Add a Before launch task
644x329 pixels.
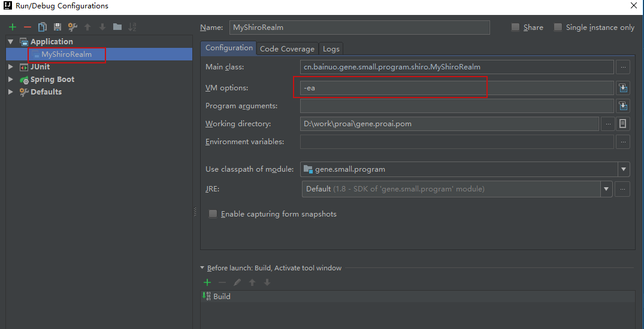tap(207, 282)
